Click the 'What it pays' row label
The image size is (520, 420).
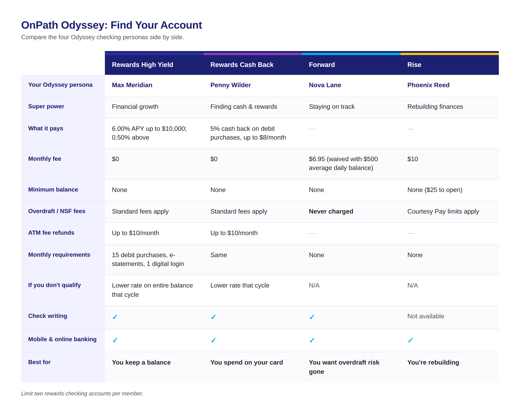pos(46,128)
